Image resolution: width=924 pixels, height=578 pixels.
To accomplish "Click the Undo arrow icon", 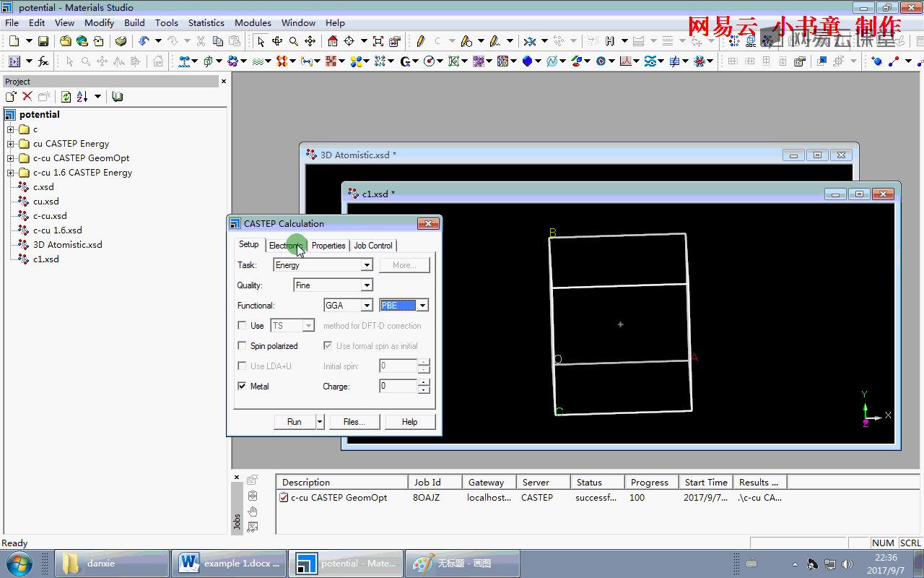I will coord(144,41).
